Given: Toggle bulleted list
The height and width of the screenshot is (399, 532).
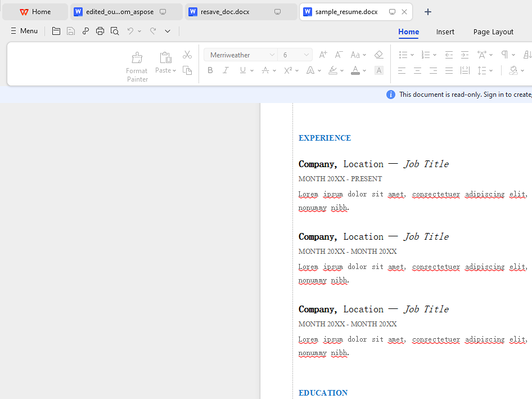Looking at the screenshot, I should point(403,55).
